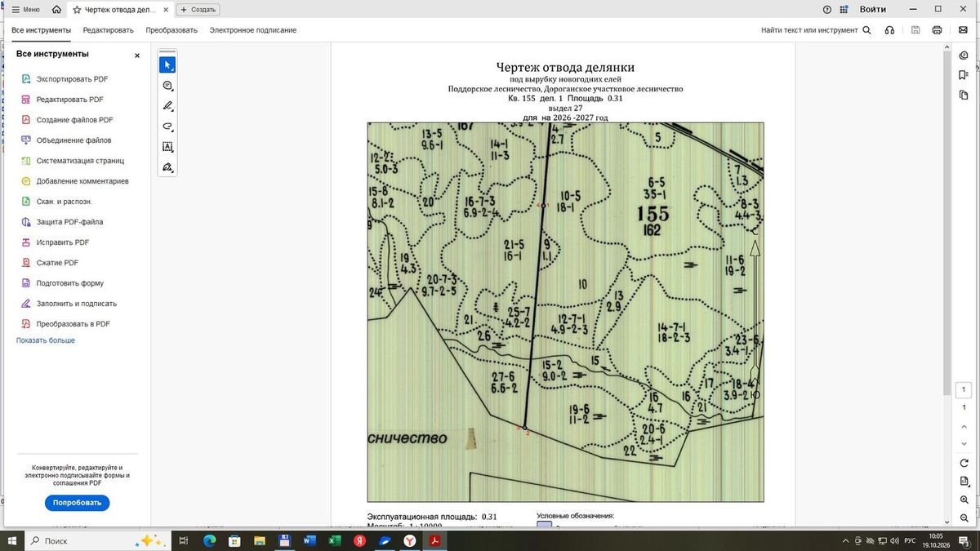Open the bookmarks panel icon
The width and height of the screenshot is (980, 551).
click(x=964, y=75)
